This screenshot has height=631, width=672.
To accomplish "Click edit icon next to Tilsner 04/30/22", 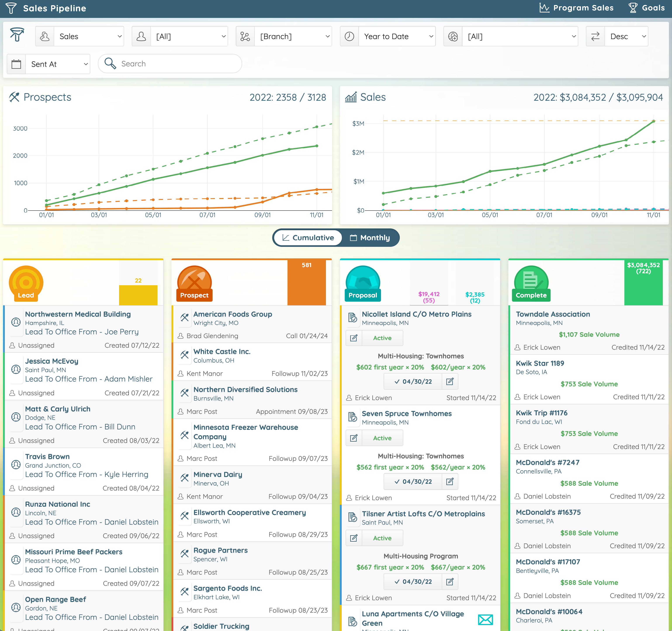I will click(x=450, y=582).
